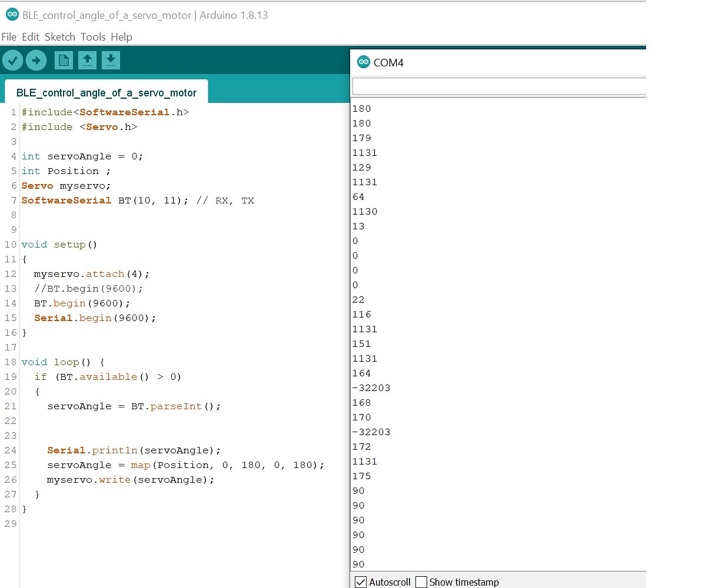Open the Help menu

pyautogui.click(x=121, y=36)
